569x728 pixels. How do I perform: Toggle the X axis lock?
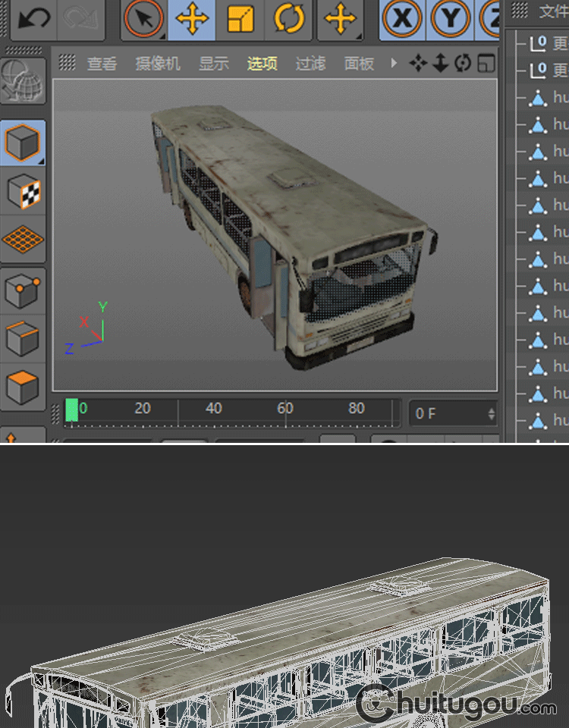402,18
